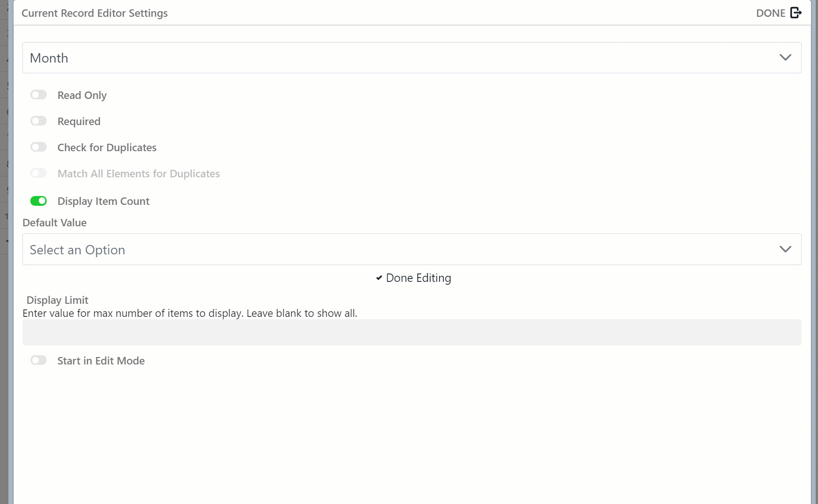Click the checkmark icon beside Done Editing
818x504 pixels.
point(379,278)
